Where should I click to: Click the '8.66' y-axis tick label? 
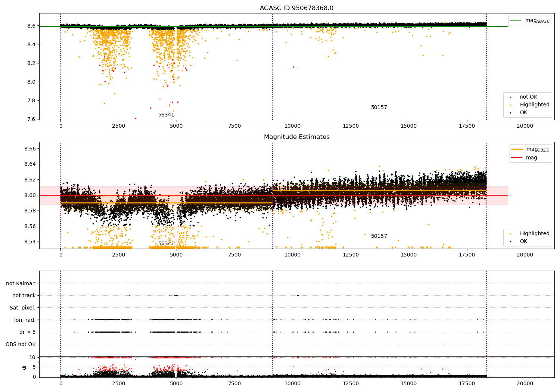(x=30, y=149)
